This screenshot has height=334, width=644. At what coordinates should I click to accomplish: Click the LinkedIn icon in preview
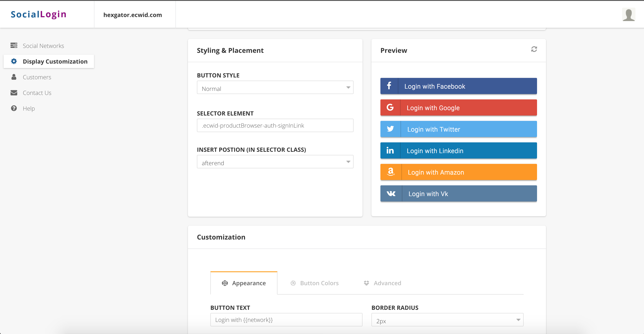pyautogui.click(x=390, y=150)
